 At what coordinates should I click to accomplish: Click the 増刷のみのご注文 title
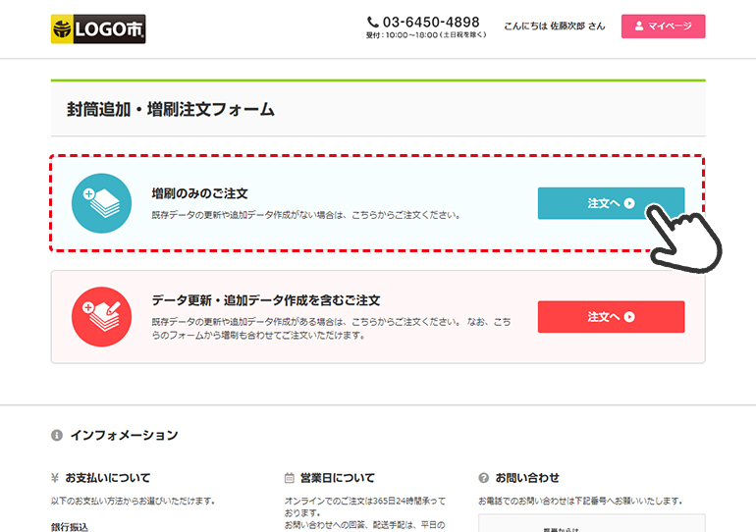tap(199, 193)
